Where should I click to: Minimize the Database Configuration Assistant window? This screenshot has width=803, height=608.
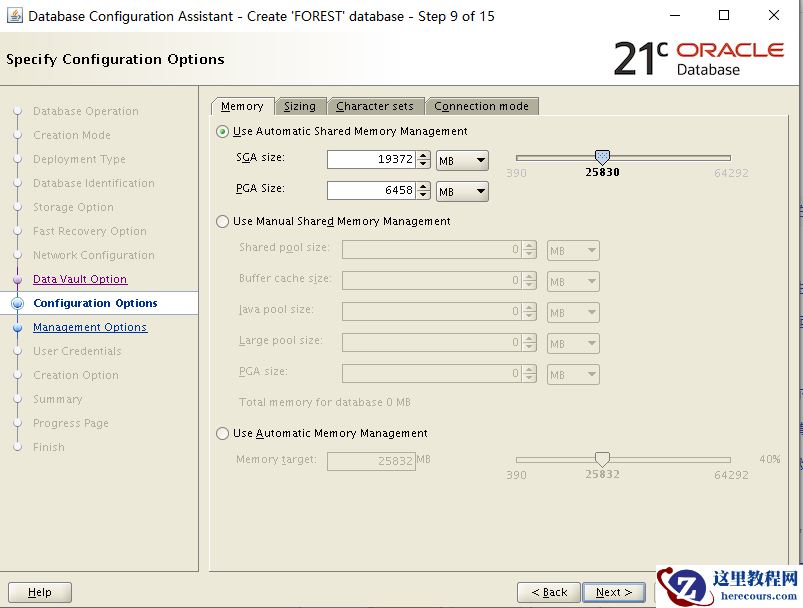[x=675, y=15]
